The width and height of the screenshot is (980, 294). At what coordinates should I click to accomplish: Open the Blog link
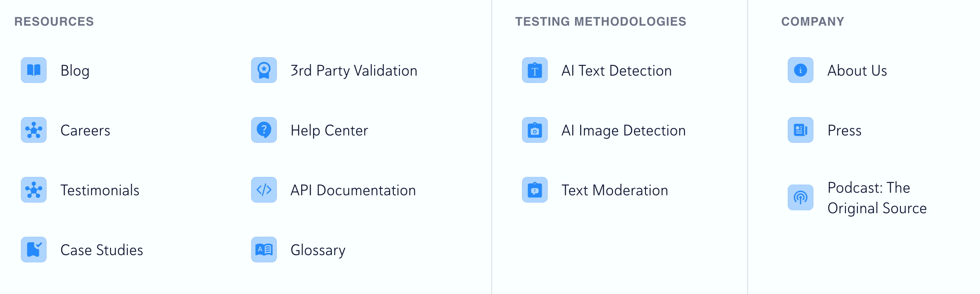point(75,71)
